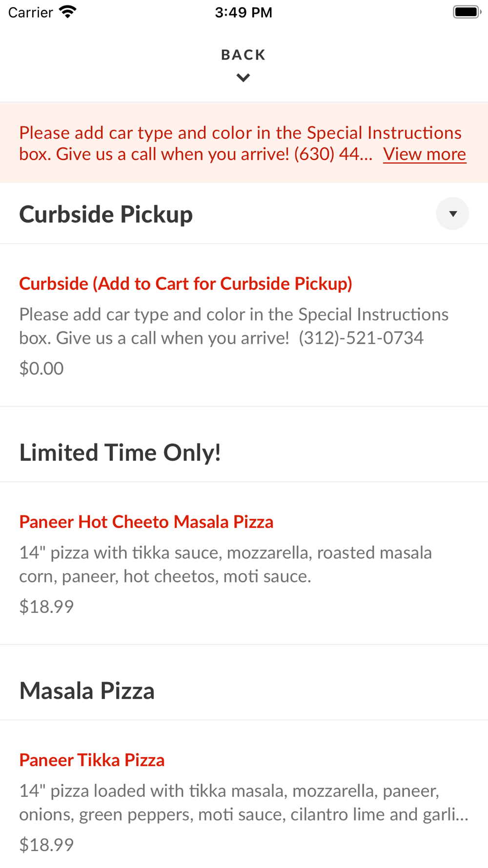Open Paneer Hot Cheeto Masala Pizza
The image size is (488, 868).
coord(146,522)
